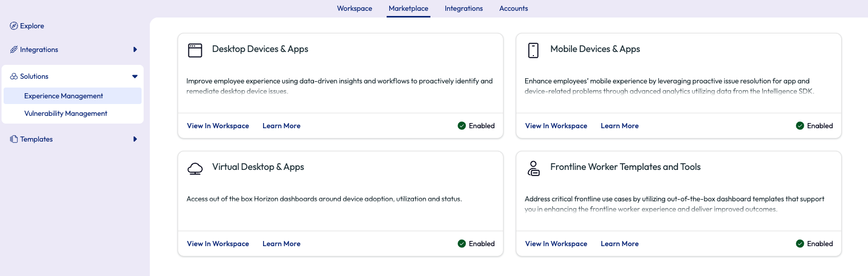The width and height of the screenshot is (868, 276).
Task: Click Enabled checkmark on Desktop Devices card
Action: point(462,126)
